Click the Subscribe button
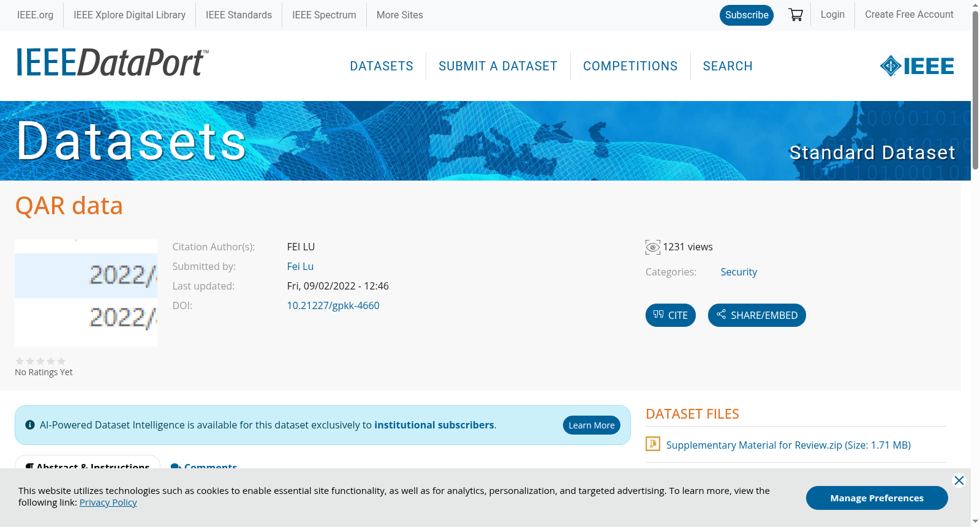The height and width of the screenshot is (527, 980). click(x=747, y=15)
